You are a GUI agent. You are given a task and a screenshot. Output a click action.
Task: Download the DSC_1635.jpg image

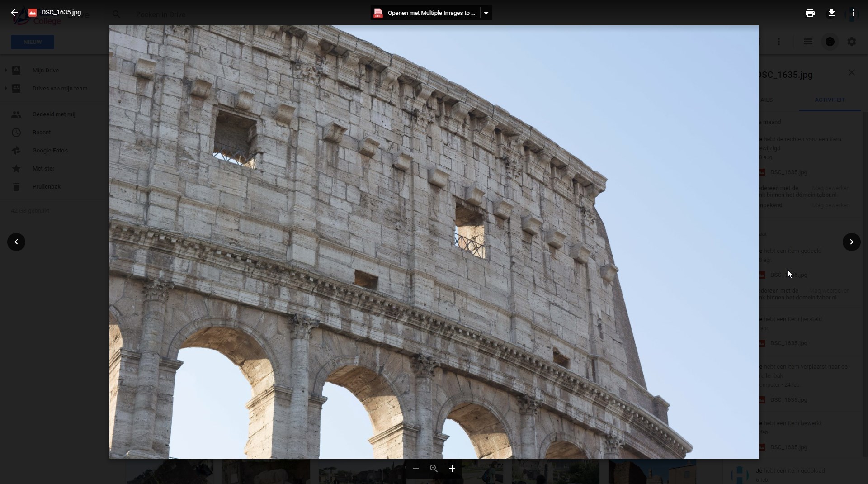(831, 13)
